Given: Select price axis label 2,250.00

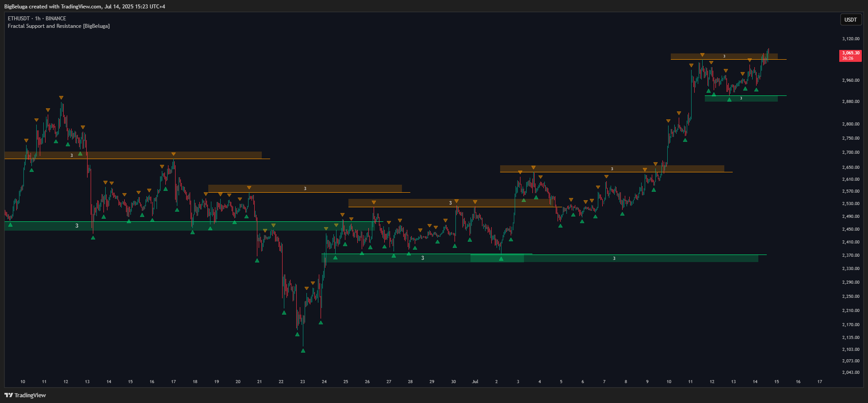Looking at the screenshot, I should pos(851,297).
